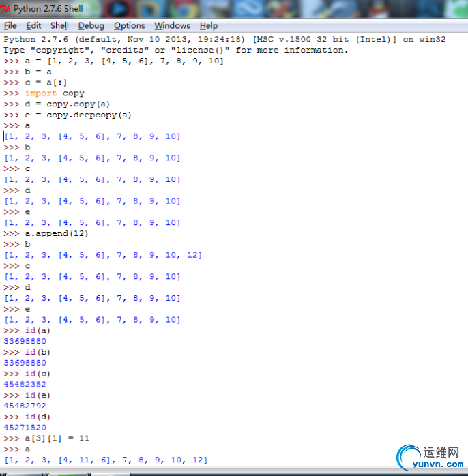Open the Debug menu
This screenshot has height=476, width=468.
(x=91, y=26)
